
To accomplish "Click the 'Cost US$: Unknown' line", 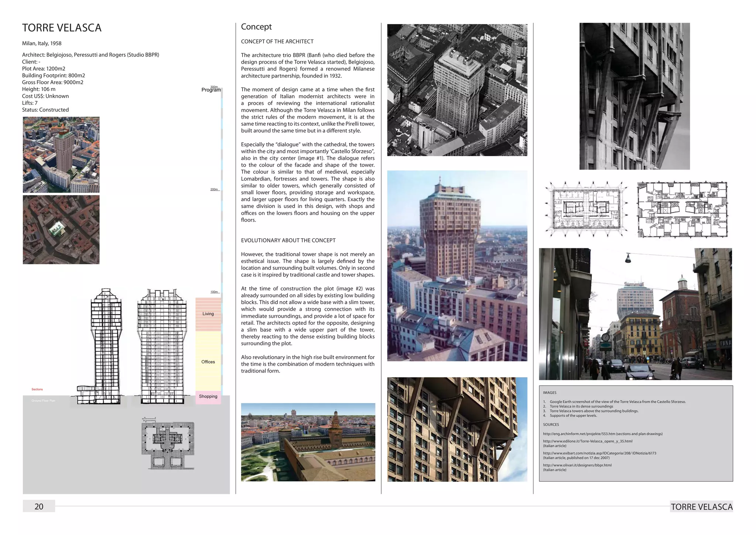I will 45,96.
